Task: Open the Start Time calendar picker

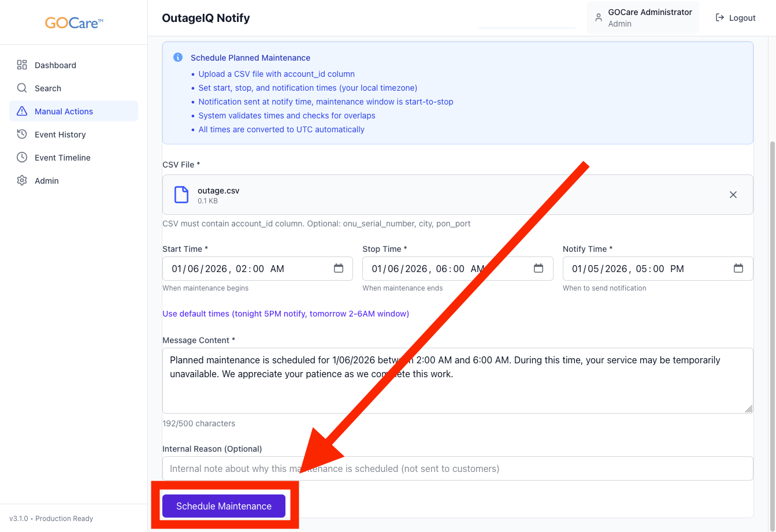Action: pos(339,269)
